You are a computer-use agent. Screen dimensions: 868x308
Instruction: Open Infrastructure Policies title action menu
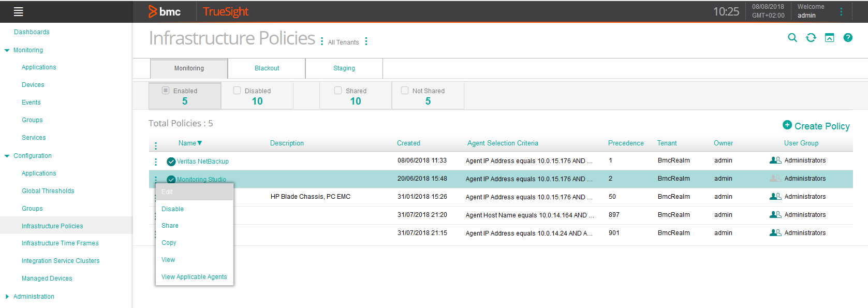322,41
